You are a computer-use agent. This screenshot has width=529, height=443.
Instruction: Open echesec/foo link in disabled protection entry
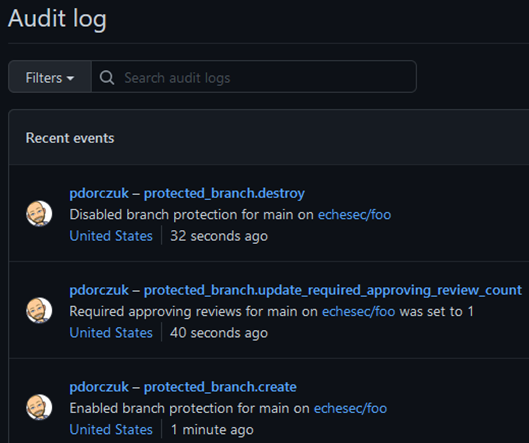354,215
